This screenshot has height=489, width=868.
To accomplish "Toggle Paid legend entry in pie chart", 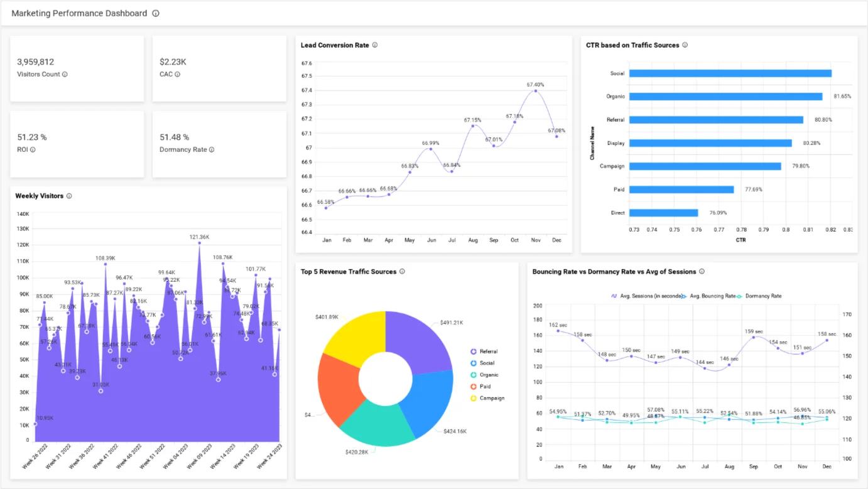I will (x=480, y=387).
